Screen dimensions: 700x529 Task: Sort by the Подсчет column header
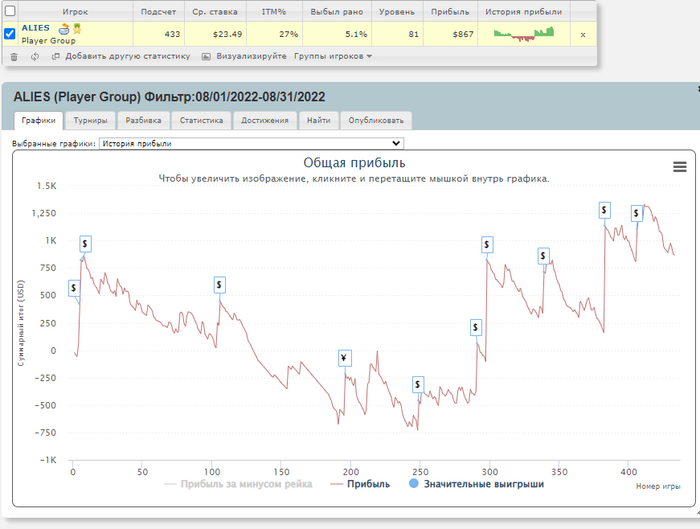pos(158,12)
